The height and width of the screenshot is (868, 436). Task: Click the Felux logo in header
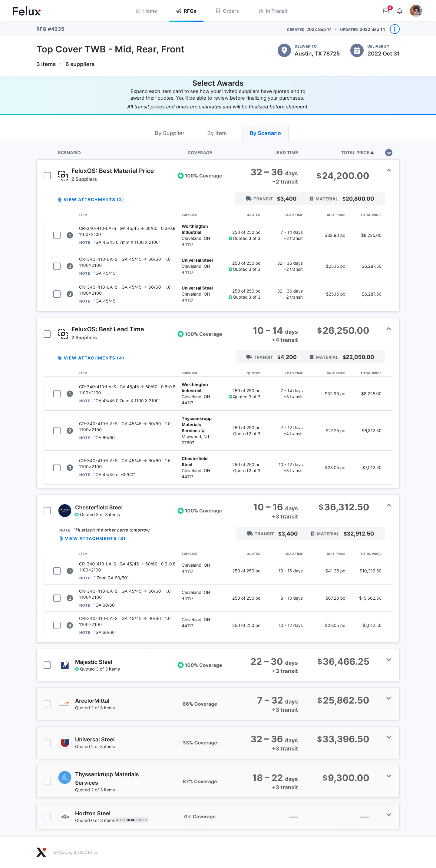coord(26,11)
